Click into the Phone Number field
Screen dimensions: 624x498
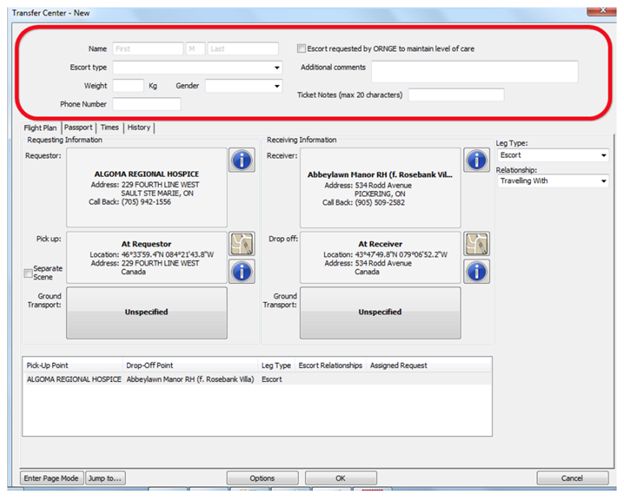pos(146,104)
